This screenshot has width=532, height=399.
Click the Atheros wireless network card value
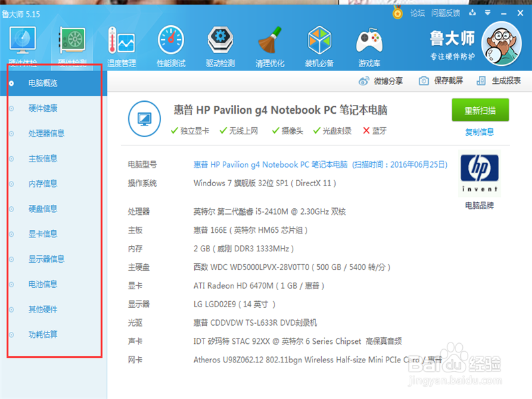[318, 360]
